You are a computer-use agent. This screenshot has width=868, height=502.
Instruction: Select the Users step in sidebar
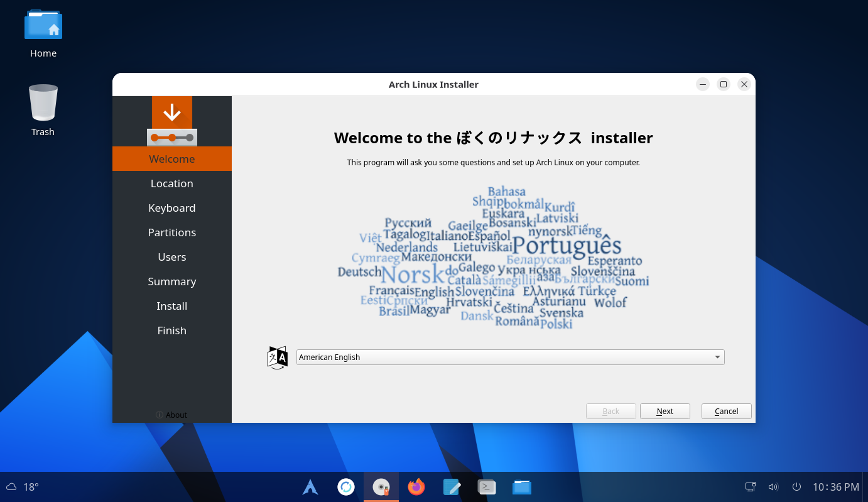[172, 257]
